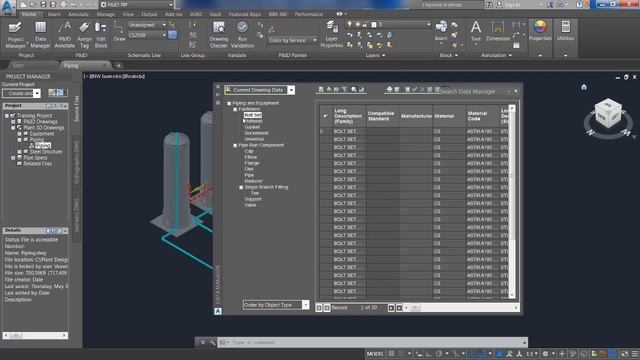Open Layer Properties panel
This screenshot has height=360, width=640.
click(331, 35)
